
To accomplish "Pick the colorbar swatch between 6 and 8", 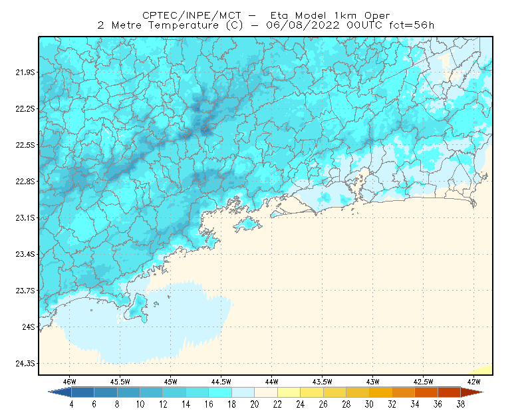I will point(106,392).
